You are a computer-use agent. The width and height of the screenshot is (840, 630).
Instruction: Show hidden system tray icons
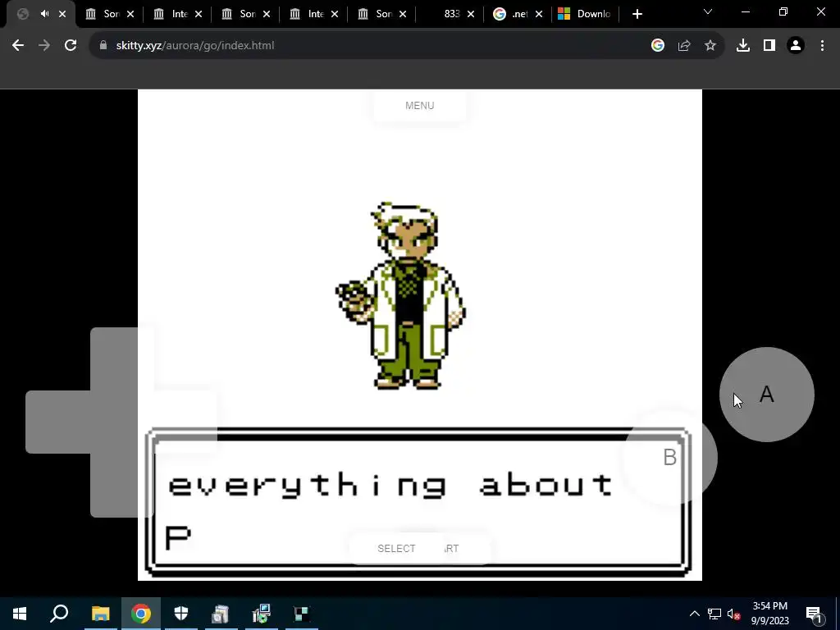coord(694,614)
